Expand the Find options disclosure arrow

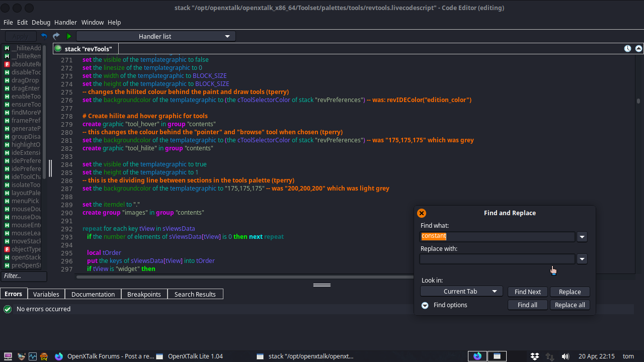(x=425, y=305)
